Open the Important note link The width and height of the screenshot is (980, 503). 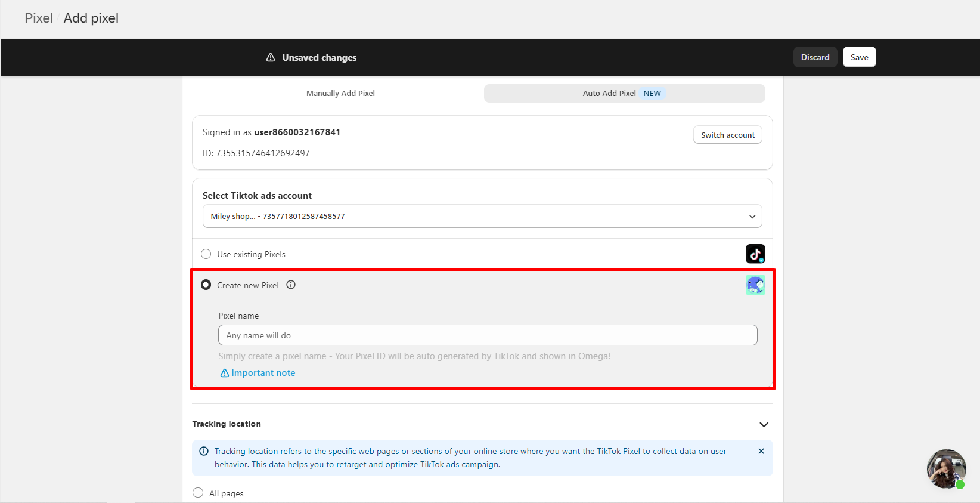[263, 373]
